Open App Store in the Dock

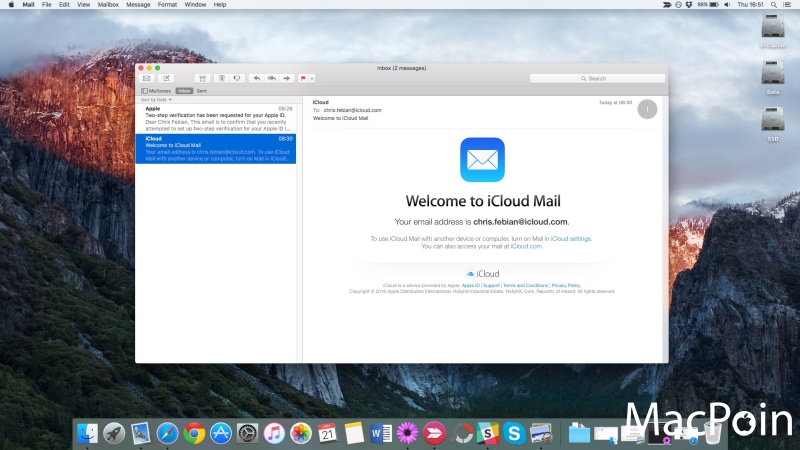point(221,434)
